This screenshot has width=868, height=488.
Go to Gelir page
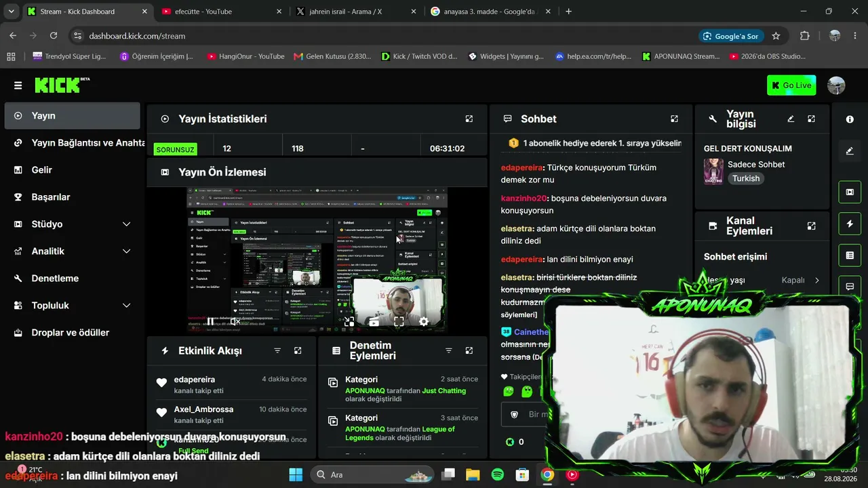click(72, 170)
